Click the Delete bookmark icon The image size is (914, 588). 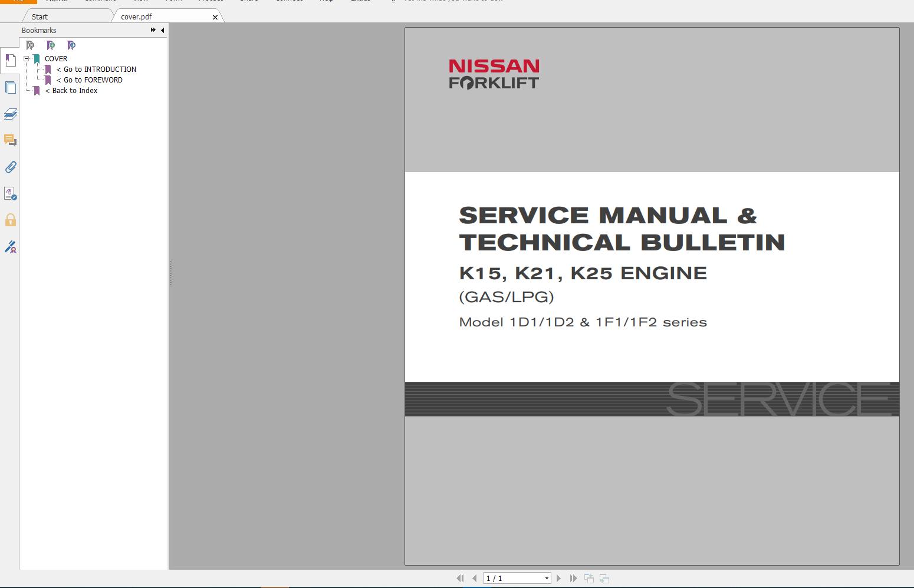tap(30, 45)
